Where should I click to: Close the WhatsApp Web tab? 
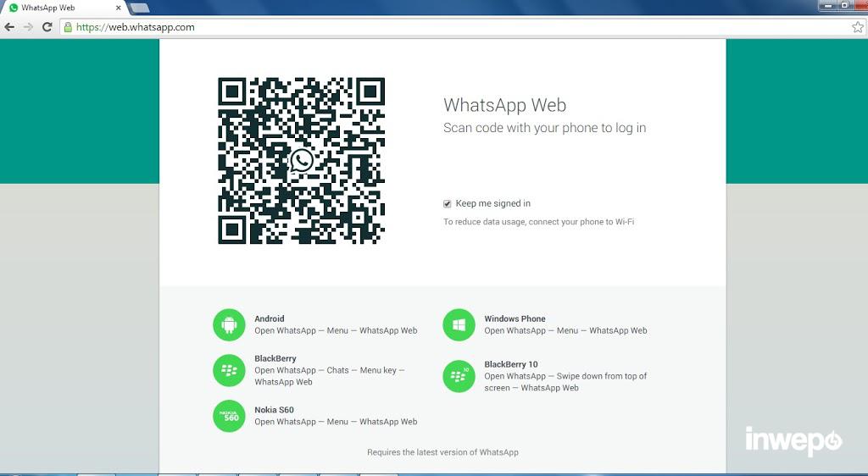118,8
